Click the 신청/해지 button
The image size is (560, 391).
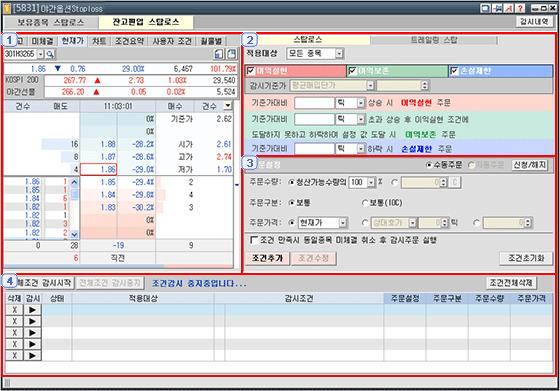[x=530, y=165]
